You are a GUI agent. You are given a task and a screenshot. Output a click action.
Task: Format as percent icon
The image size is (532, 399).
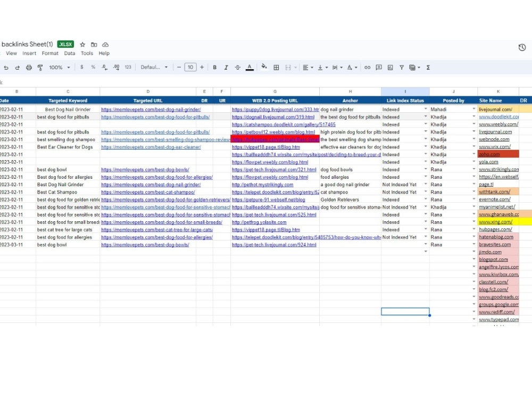[93, 67]
